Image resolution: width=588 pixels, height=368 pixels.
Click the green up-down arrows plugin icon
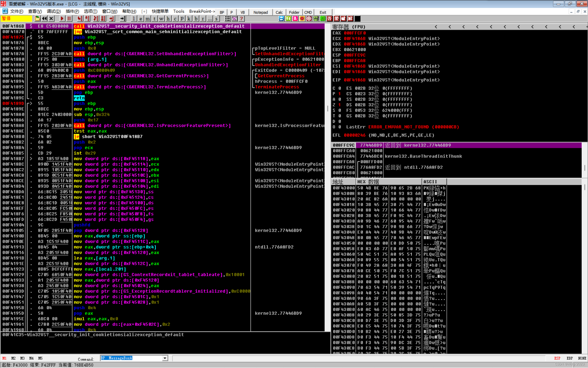coord(288,18)
